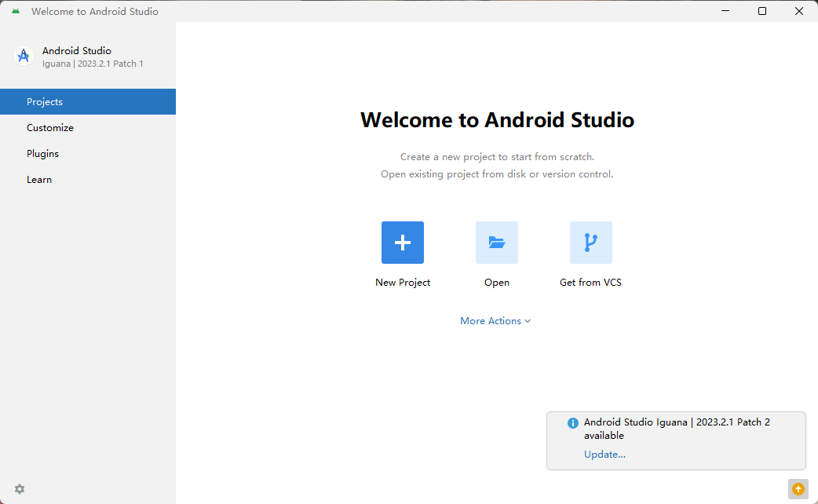Maximize the Welcome window

(762, 11)
